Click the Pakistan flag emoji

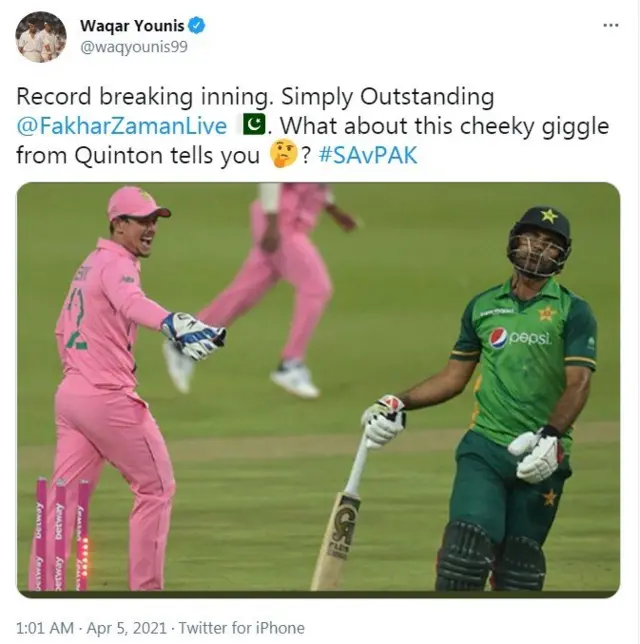[254, 125]
